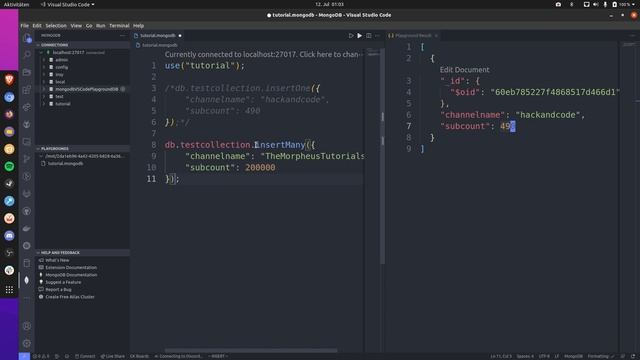Click the breadcrumb tutorial.mongodb
The height and width of the screenshot is (360, 640).
pyautogui.click(x=159, y=45)
